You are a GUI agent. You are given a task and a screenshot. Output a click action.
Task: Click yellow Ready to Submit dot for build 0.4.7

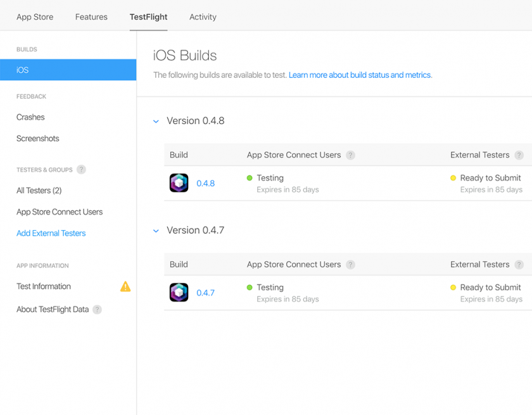453,288
